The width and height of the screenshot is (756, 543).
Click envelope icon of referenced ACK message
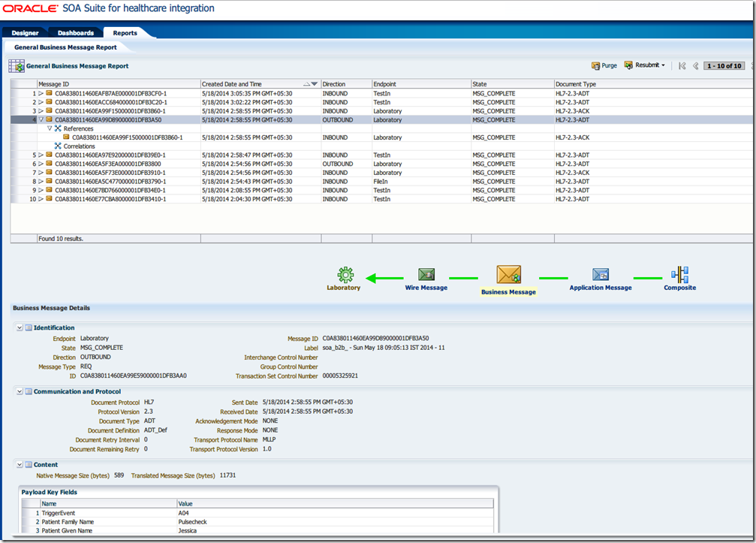click(x=66, y=137)
